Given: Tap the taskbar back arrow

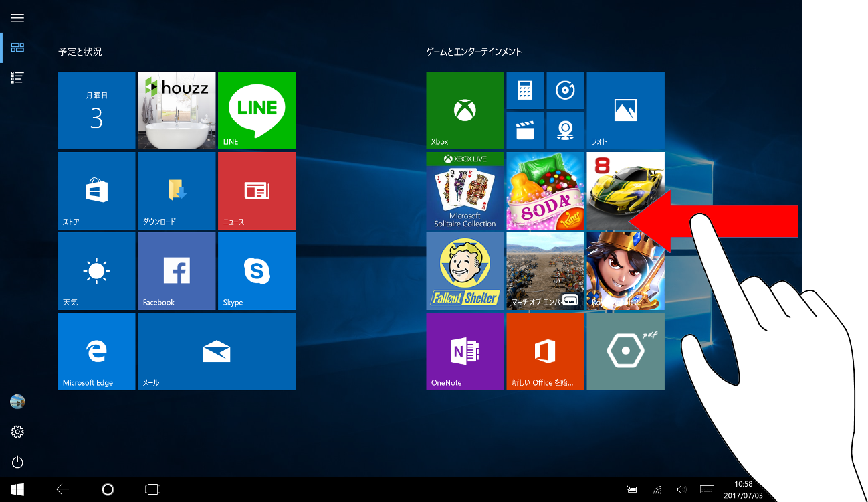Looking at the screenshot, I should (63, 489).
